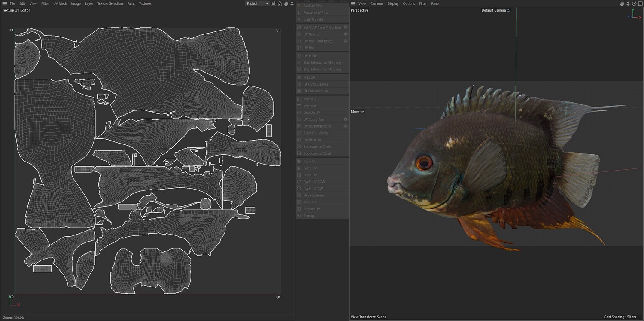
Task: Open UV Unwrap gear settings
Action: coord(346,34)
